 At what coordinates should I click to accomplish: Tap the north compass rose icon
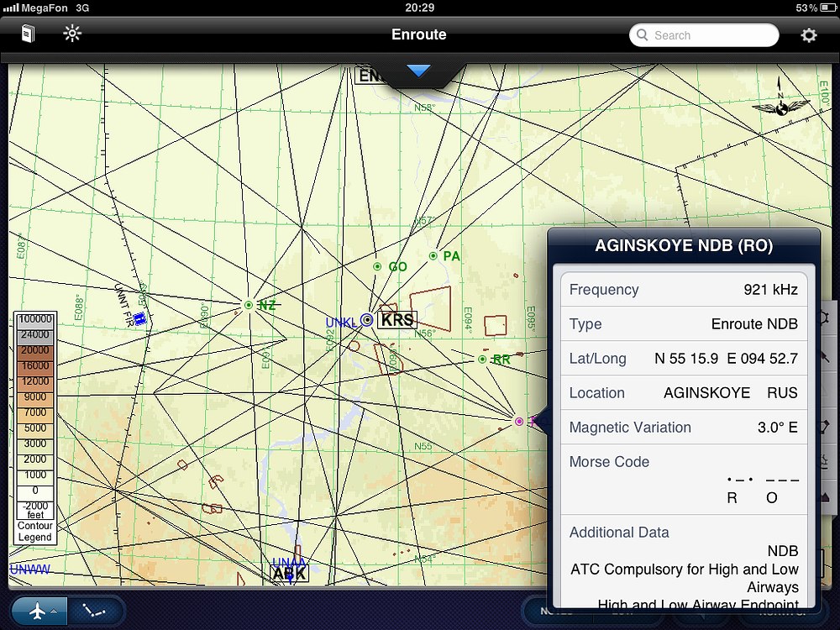point(780,99)
